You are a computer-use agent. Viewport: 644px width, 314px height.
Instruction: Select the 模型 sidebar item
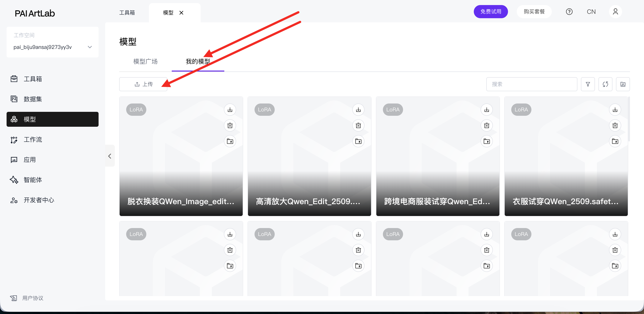tap(53, 119)
